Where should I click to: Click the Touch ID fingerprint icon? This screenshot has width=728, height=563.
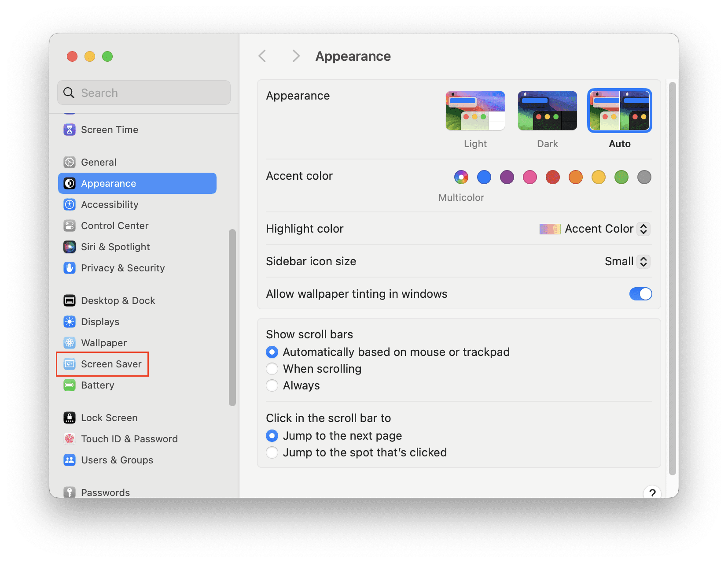[70, 439]
